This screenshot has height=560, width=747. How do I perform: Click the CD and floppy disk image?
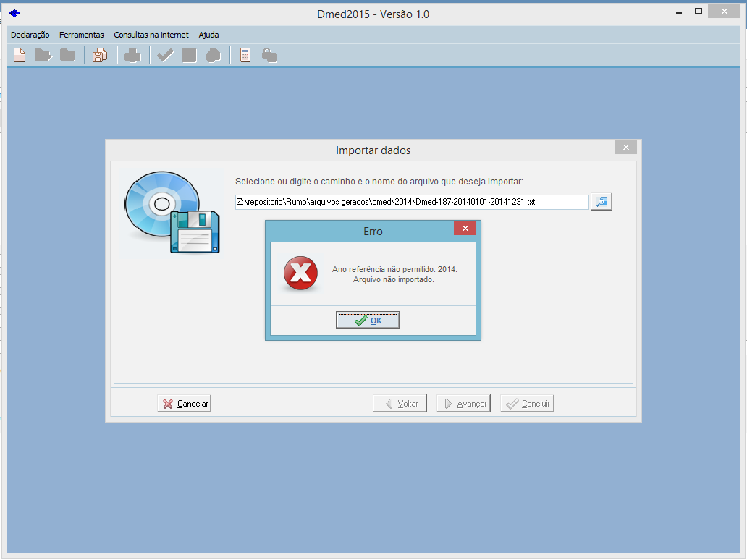172,213
